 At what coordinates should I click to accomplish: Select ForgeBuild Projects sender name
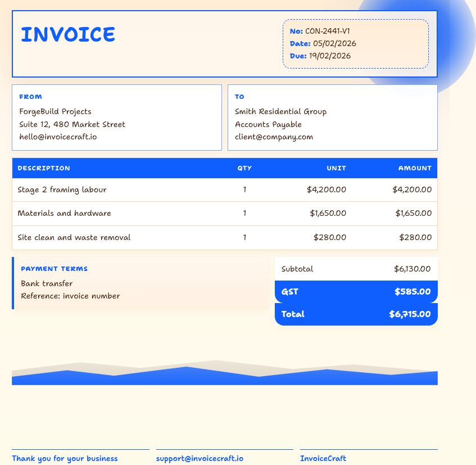(55, 112)
